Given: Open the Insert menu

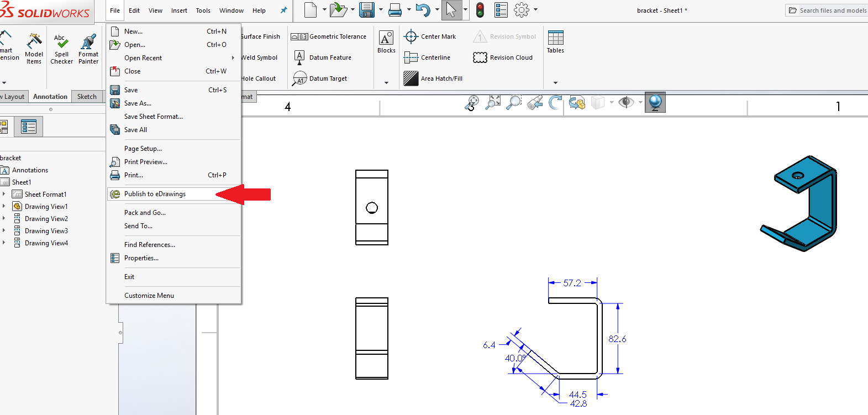Looking at the screenshot, I should click(179, 10).
